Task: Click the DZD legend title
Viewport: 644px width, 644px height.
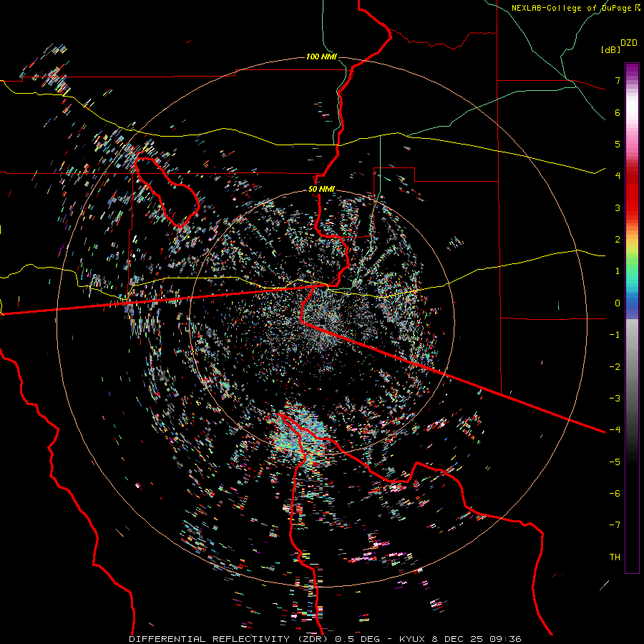Action: coord(629,43)
